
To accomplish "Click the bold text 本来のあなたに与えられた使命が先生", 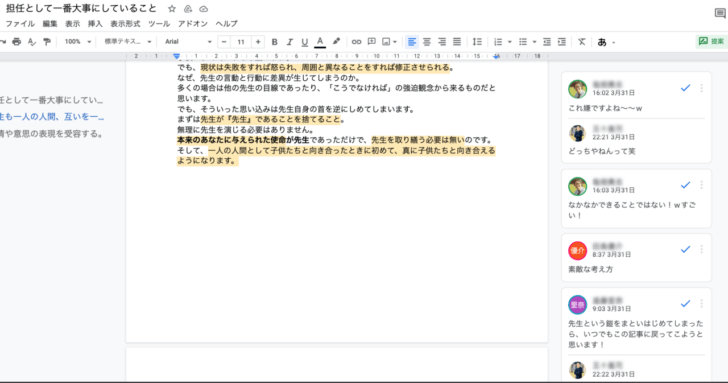I will [243, 140].
